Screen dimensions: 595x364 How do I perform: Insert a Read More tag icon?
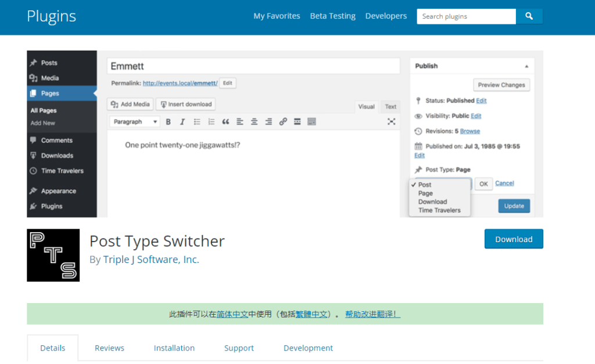(297, 122)
